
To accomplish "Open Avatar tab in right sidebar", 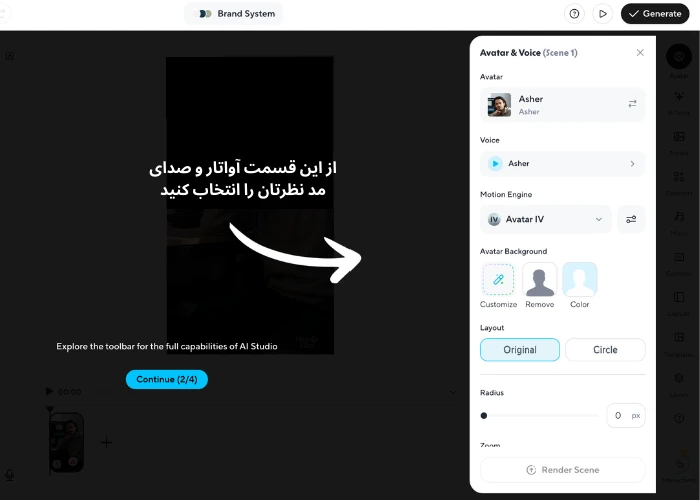I will tap(679, 62).
